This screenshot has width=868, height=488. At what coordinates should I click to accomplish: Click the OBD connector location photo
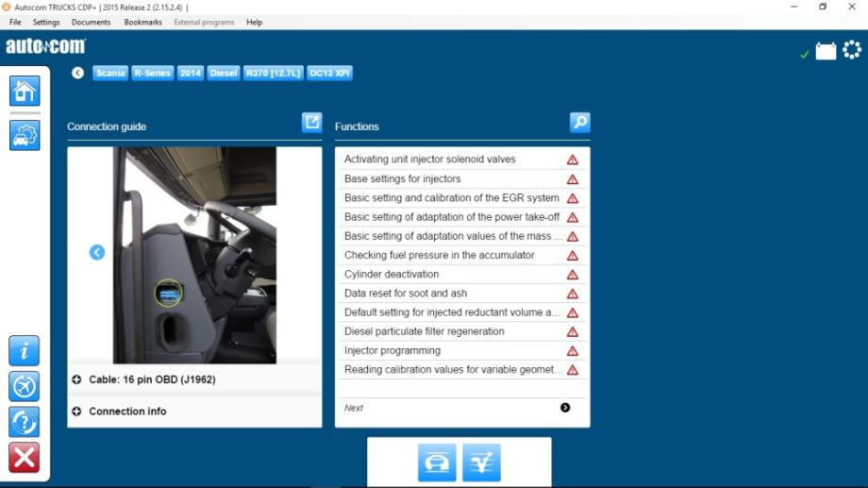point(194,256)
